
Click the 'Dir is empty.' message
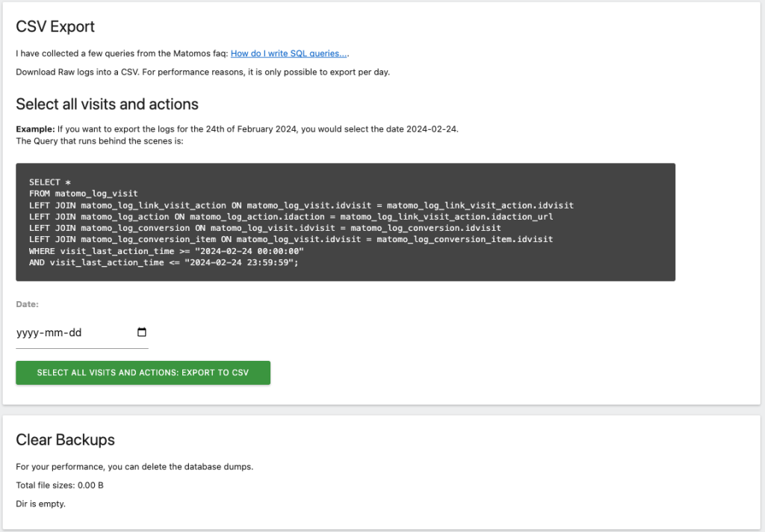[x=40, y=504]
